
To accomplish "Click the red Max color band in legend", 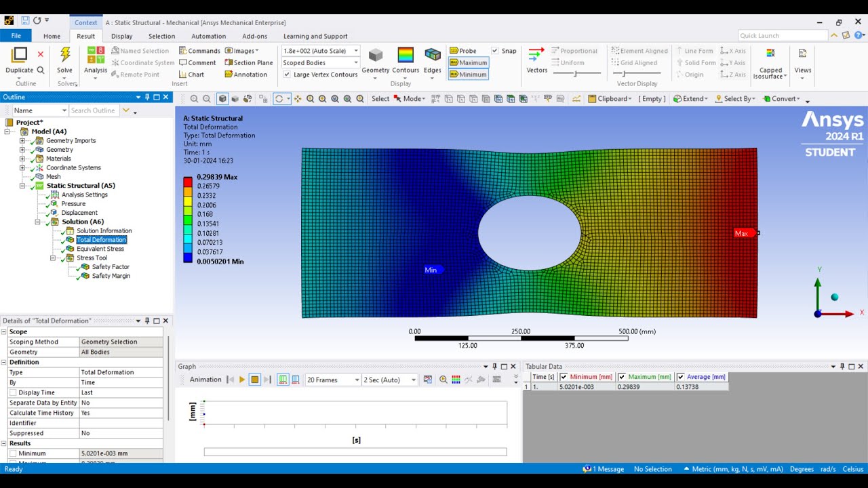I will coord(188,181).
